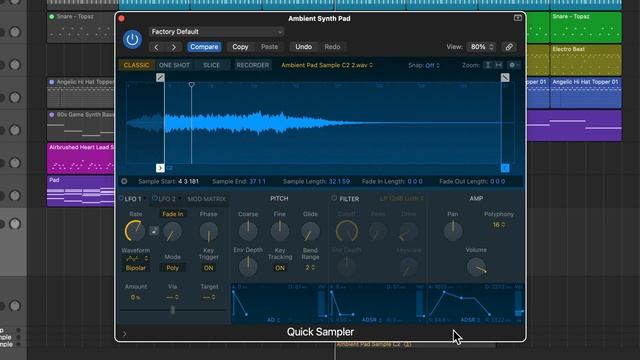Toggle the Quick Sampler plug-in power button

pos(132,40)
